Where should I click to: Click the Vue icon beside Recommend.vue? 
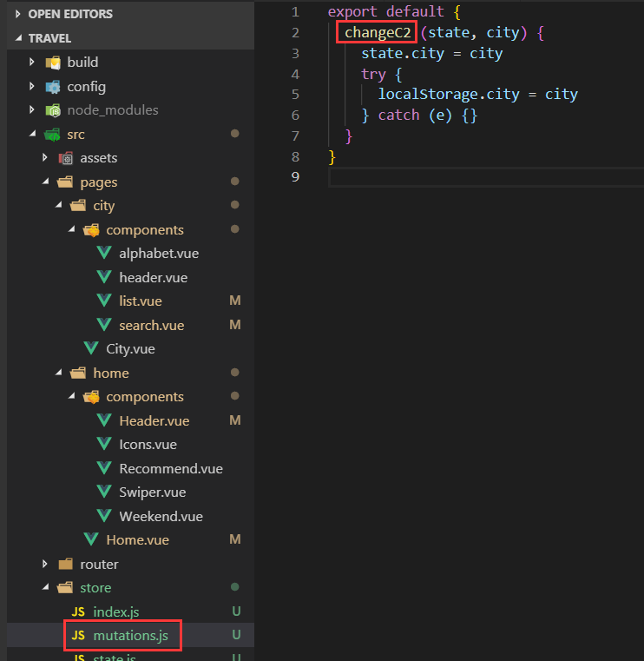pyautogui.click(x=104, y=468)
